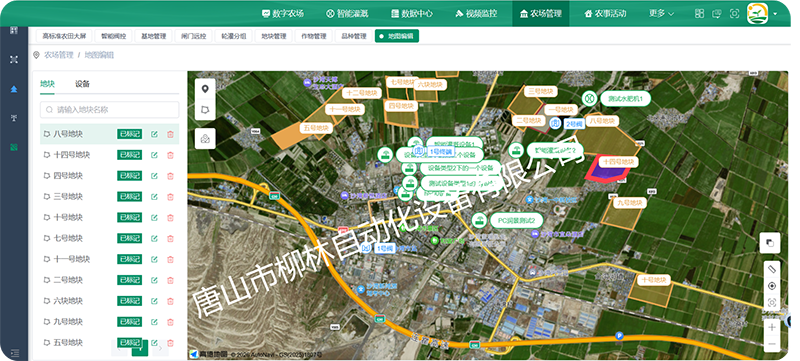Open the grid apps icon in header
This screenshot has height=361, width=800.
point(699,14)
